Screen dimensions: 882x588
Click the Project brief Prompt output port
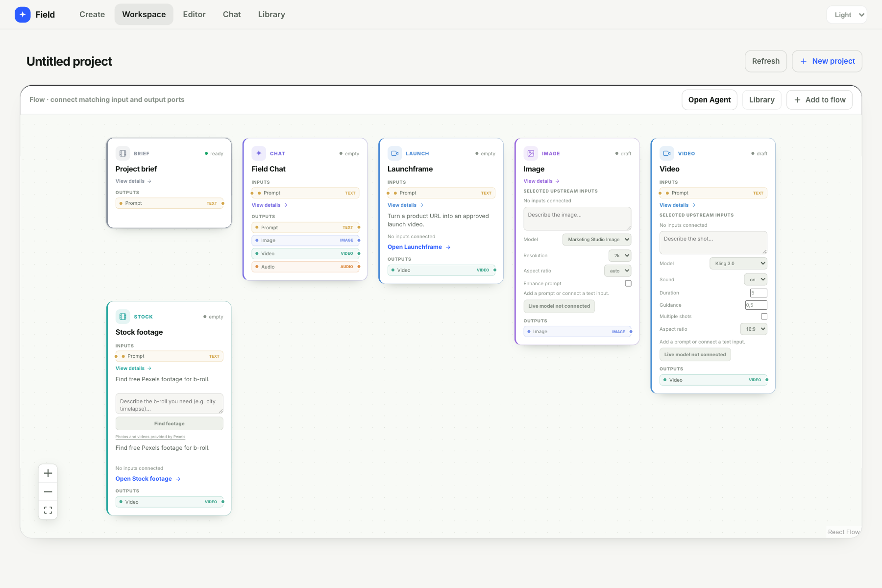coord(223,203)
